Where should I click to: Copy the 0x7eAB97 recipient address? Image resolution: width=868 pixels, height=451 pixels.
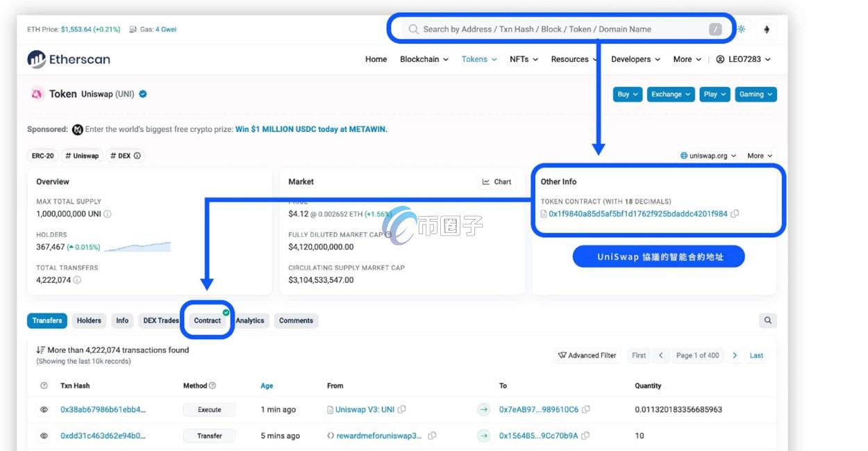tap(585, 409)
